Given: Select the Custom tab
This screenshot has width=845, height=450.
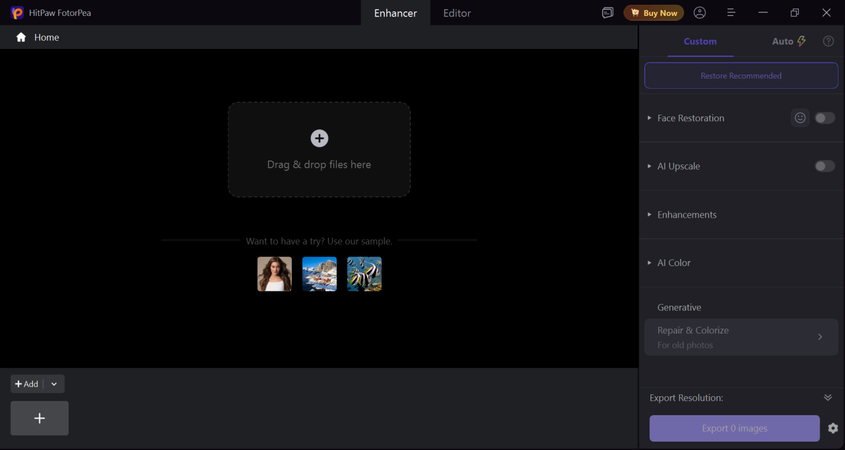Looking at the screenshot, I should pyautogui.click(x=700, y=41).
